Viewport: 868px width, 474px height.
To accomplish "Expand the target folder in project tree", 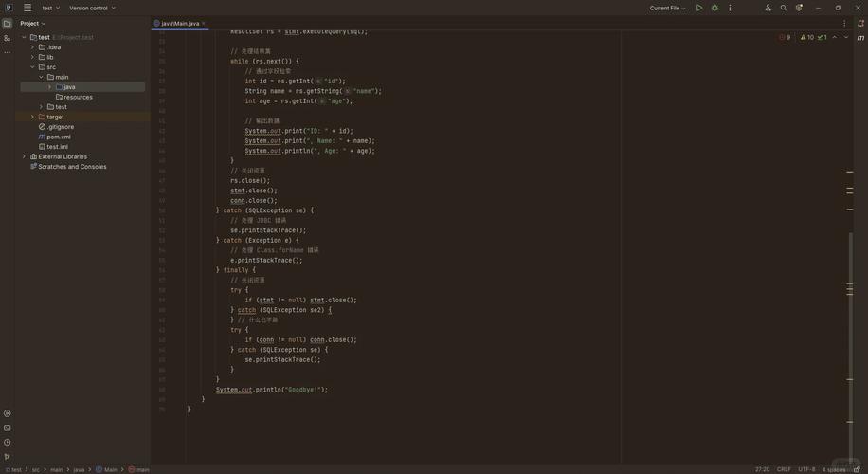I will [32, 117].
